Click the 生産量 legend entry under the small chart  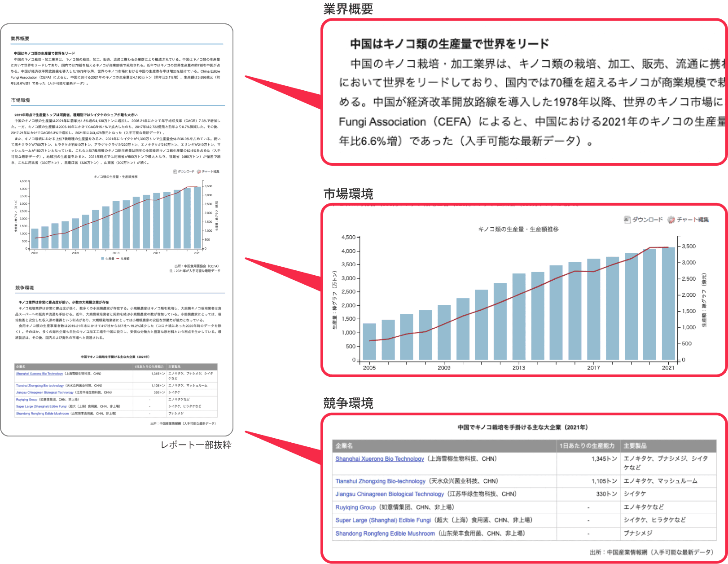tap(108, 259)
